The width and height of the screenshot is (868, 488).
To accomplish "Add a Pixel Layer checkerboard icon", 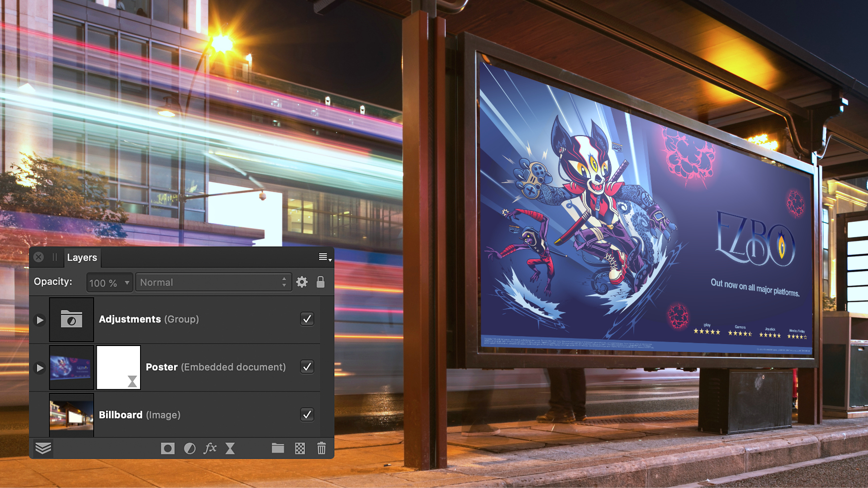I will click(300, 448).
